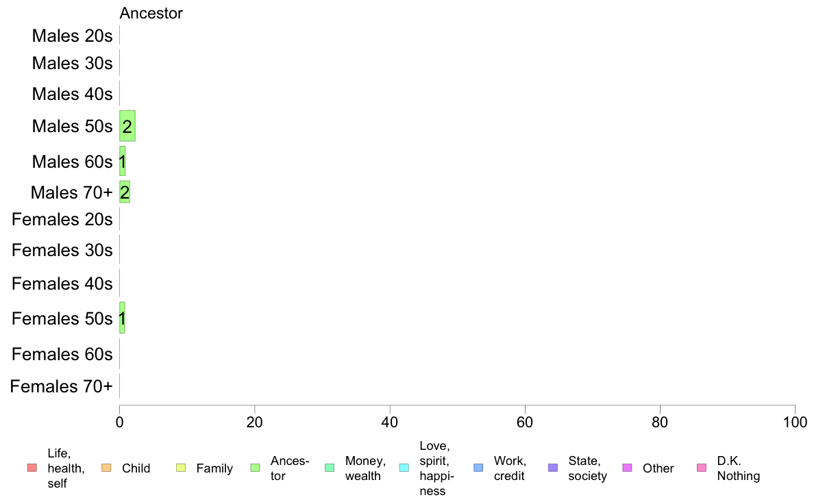Click the Ancestor legend green swatch

tap(255, 468)
